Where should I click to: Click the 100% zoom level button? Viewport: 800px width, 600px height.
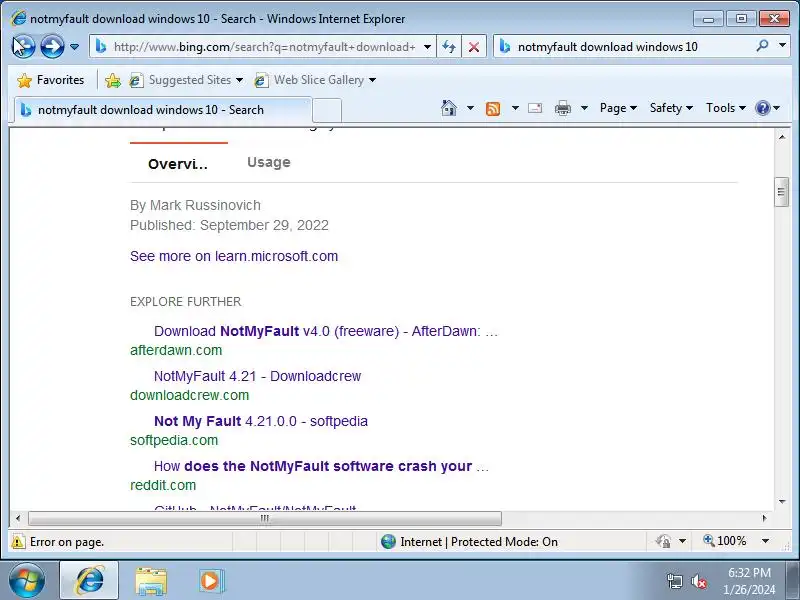pyautogui.click(x=725, y=541)
